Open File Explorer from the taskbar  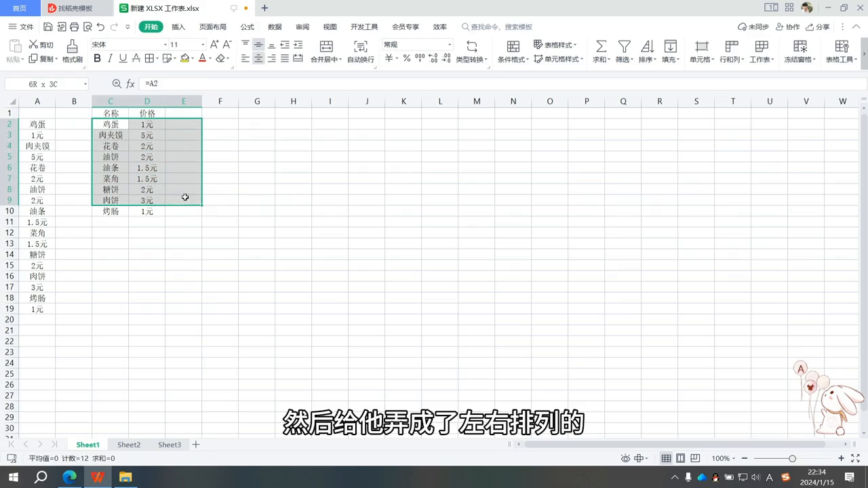[125, 477]
